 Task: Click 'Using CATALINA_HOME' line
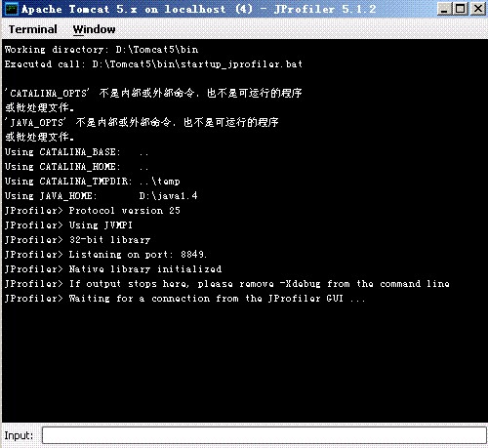[x=76, y=167]
